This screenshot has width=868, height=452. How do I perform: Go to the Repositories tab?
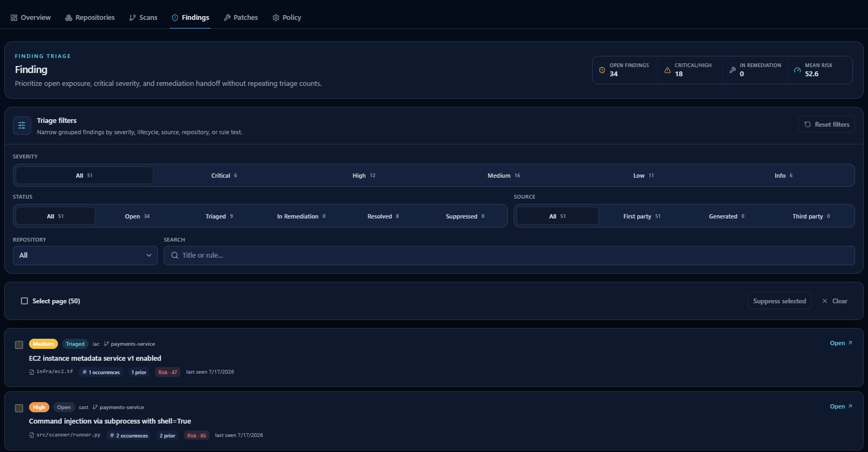[x=90, y=18]
